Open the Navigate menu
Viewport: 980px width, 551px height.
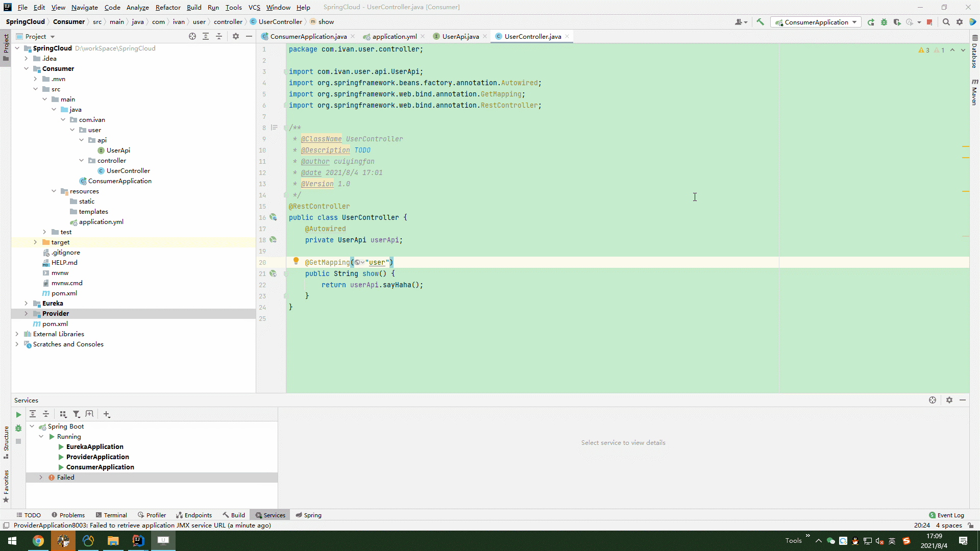(x=84, y=7)
